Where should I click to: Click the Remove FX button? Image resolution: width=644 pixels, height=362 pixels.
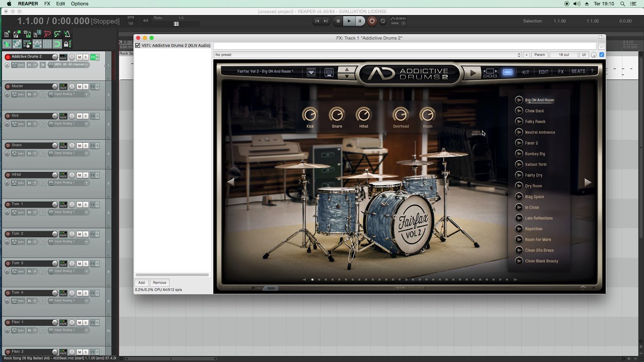click(x=159, y=283)
